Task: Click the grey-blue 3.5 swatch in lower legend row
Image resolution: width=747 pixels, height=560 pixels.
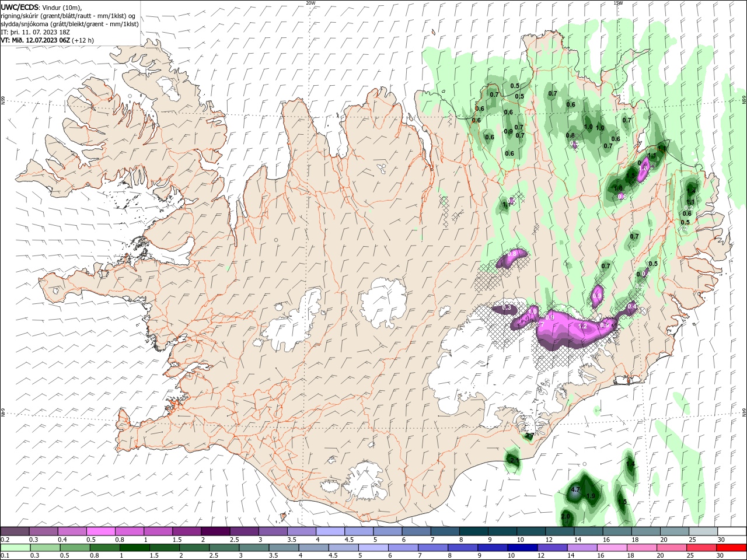Action: coord(284,548)
